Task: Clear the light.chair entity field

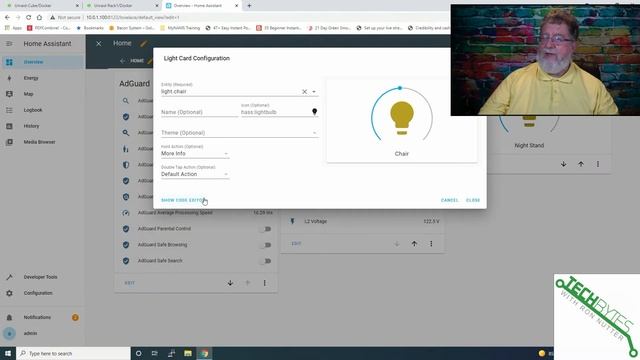Action: click(x=304, y=92)
